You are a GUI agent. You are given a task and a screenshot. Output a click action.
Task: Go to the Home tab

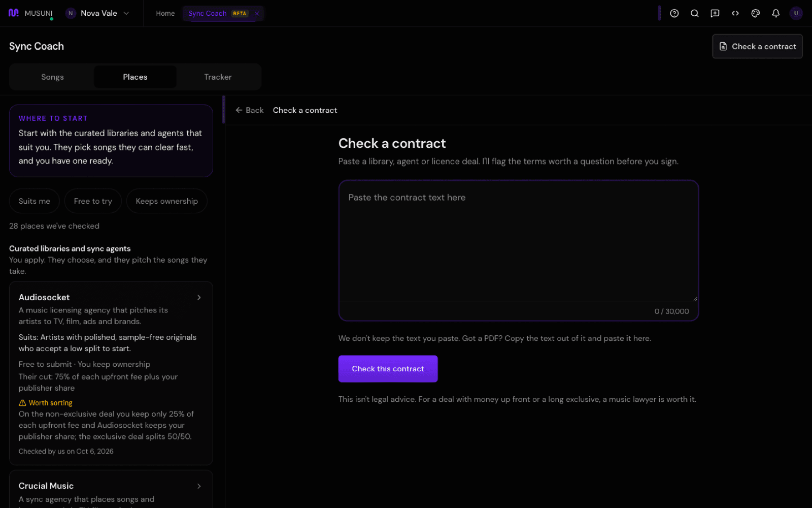tap(165, 13)
